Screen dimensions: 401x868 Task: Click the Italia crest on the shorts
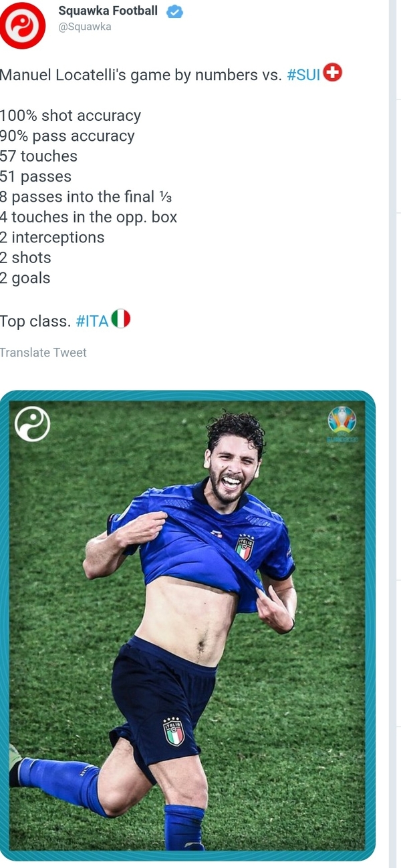174,732
